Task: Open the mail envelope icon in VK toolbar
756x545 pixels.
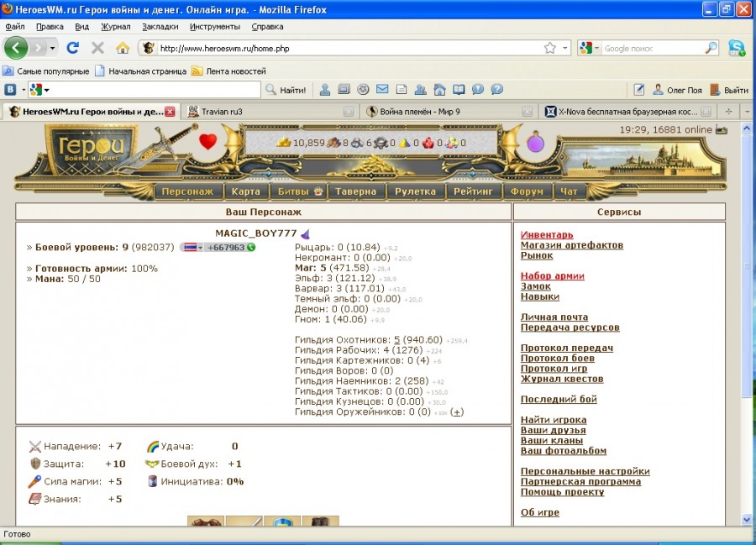Action: coord(382,89)
